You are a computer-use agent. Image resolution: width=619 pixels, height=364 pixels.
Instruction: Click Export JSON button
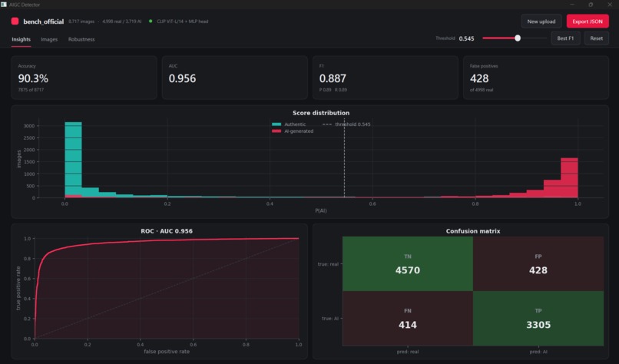[x=588, y=22]
